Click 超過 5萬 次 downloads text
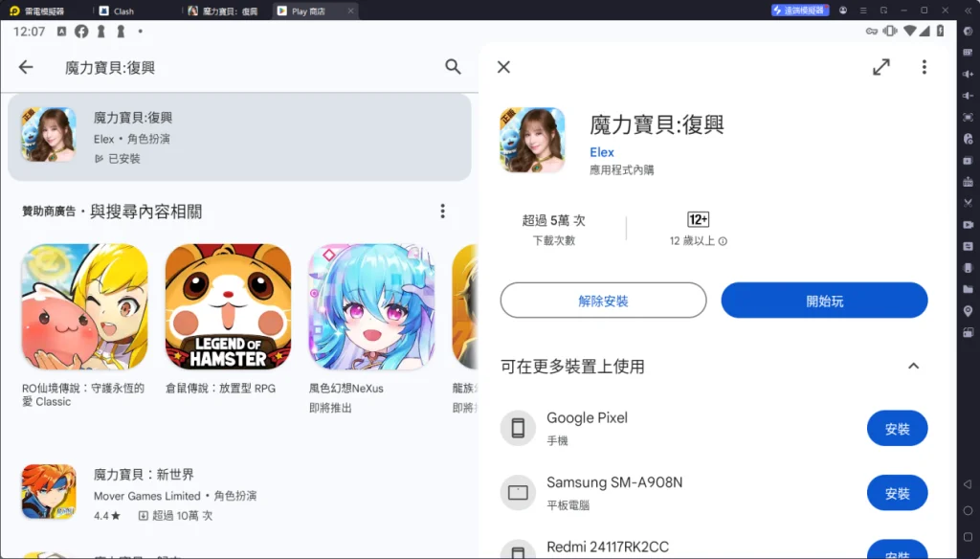 coord(554,220)
